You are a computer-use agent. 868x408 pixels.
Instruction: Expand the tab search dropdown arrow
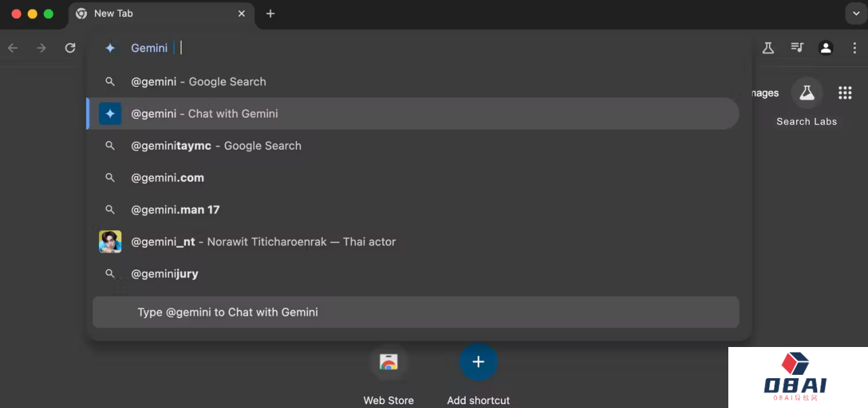(854, 14)
